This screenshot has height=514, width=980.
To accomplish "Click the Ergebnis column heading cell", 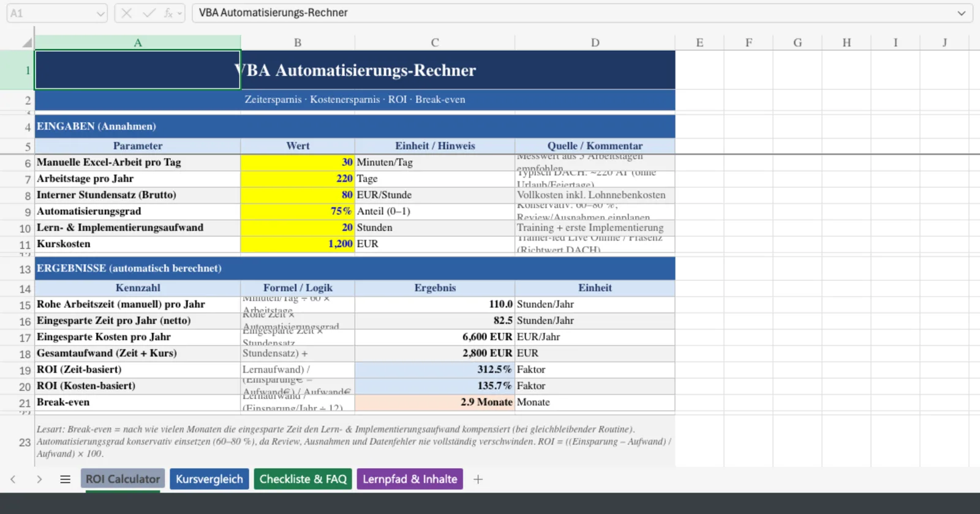I will point(435,288).
